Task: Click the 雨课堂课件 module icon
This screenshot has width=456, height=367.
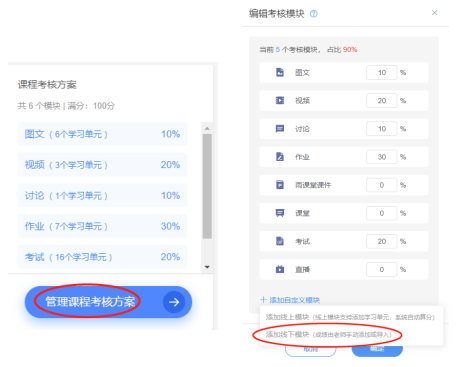Action: pyautogui.click(x=280, y=185)
